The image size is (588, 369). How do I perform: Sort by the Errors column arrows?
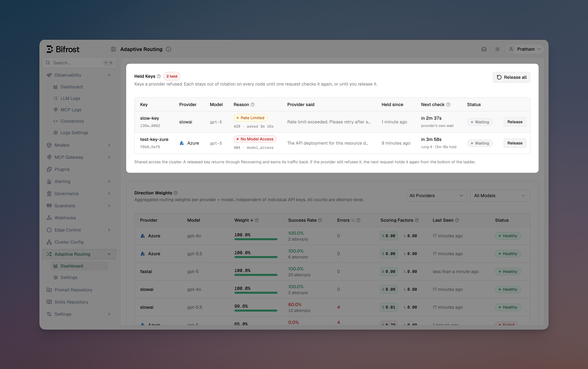click(353, 220)
